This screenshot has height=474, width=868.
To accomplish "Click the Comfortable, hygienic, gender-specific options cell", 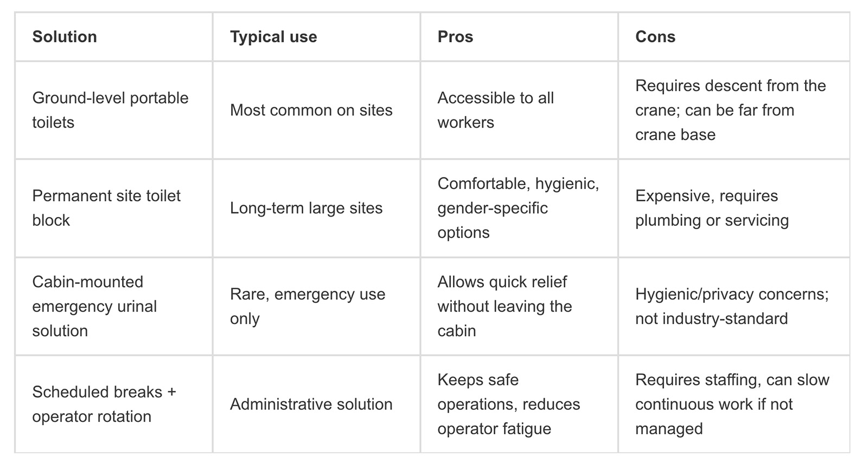I will pos(518,208).
